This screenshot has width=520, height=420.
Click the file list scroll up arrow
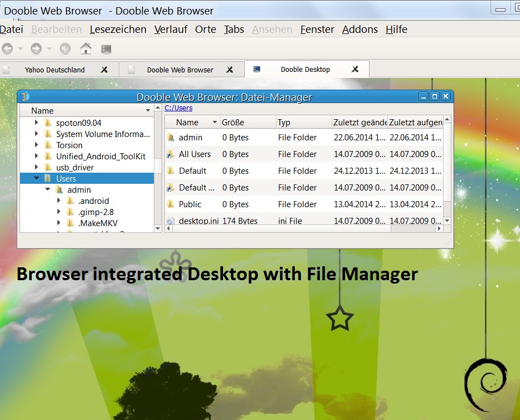[x=447, y=119]
